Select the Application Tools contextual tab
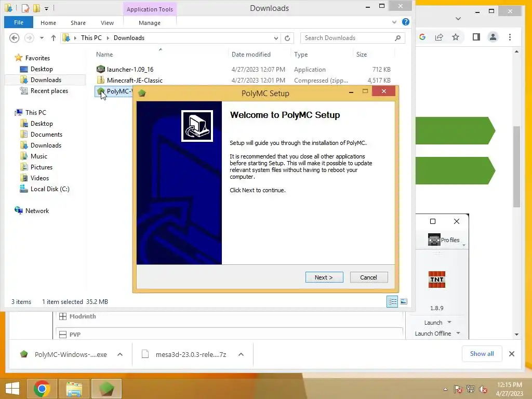This screenshot has height=399, width=532. pyautogui.click(x=150, y=9)
